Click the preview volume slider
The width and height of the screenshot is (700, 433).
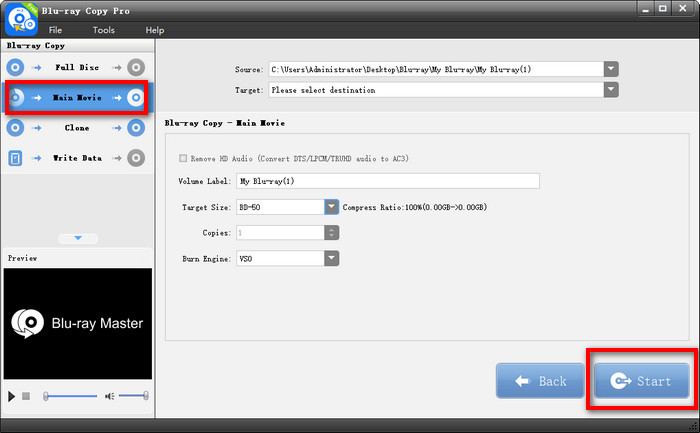pos(134,397)
